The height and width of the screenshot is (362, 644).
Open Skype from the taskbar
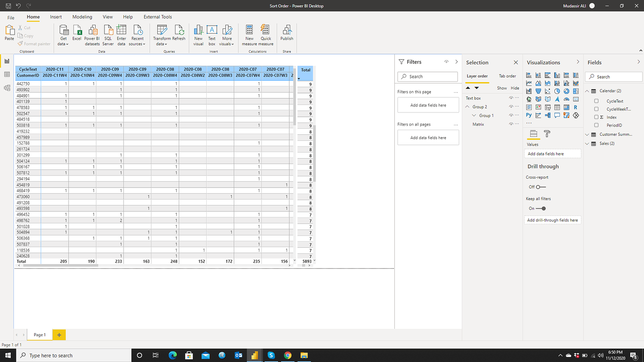pos(271,355)
